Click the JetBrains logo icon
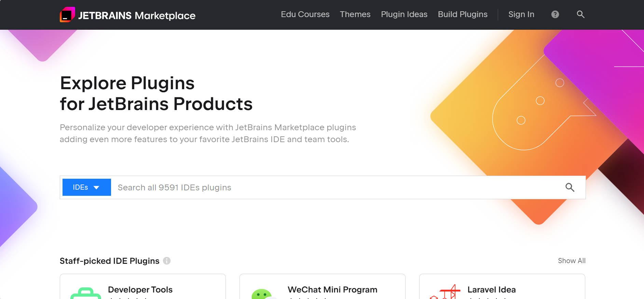Viewport: 644px width, 299px height. [67, 15]
